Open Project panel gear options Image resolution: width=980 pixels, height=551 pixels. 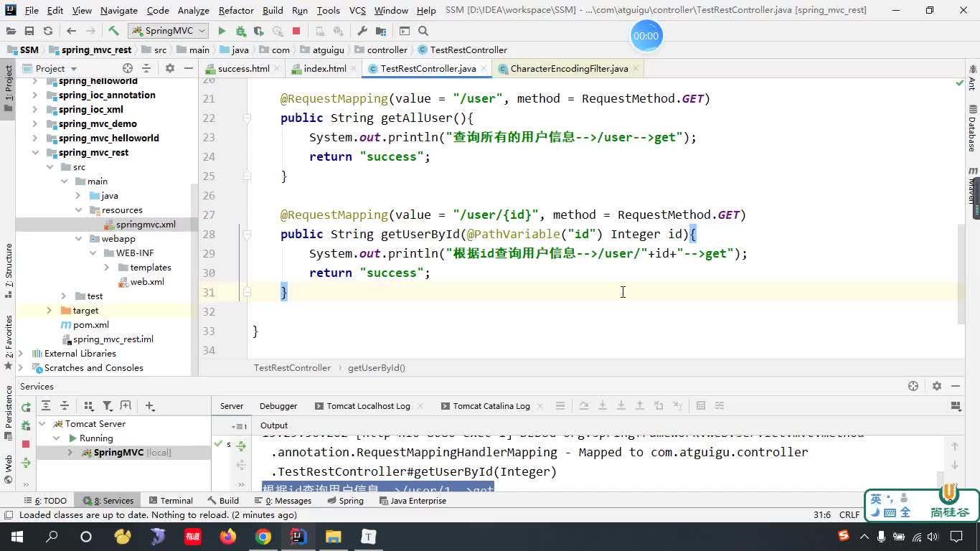point(169,68)
